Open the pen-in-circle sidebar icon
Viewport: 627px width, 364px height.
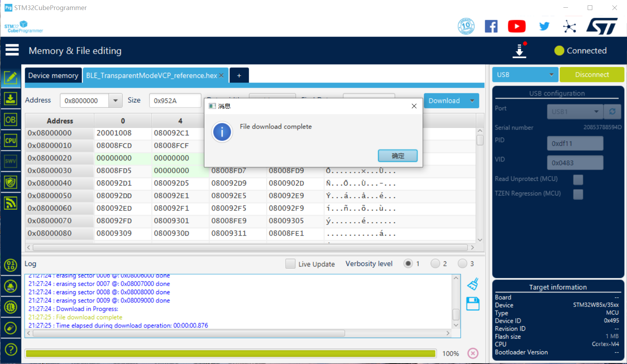[x=10, y=328]
